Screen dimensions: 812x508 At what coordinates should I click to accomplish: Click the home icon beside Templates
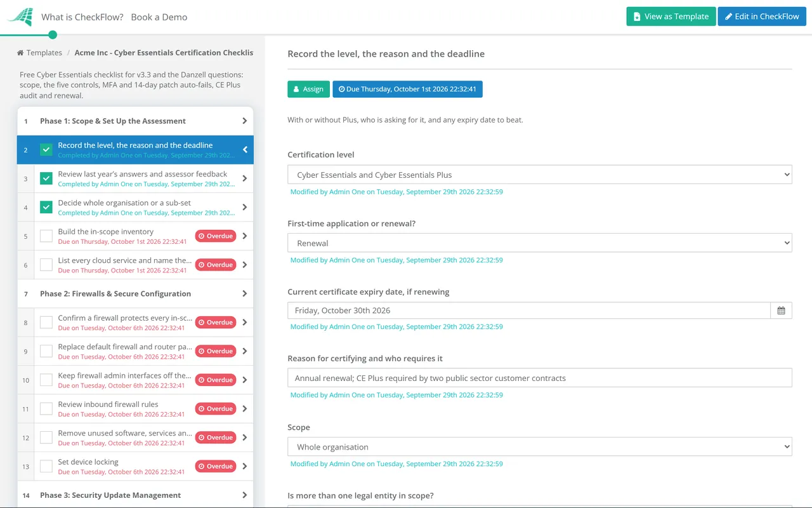point(20,53)
